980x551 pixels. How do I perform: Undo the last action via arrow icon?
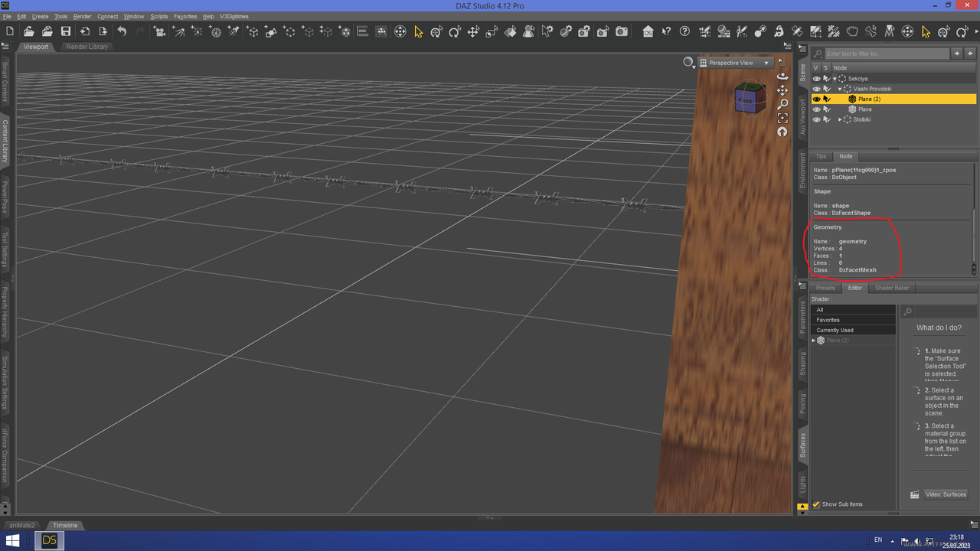pyautogui.click(x=122, y=31)
